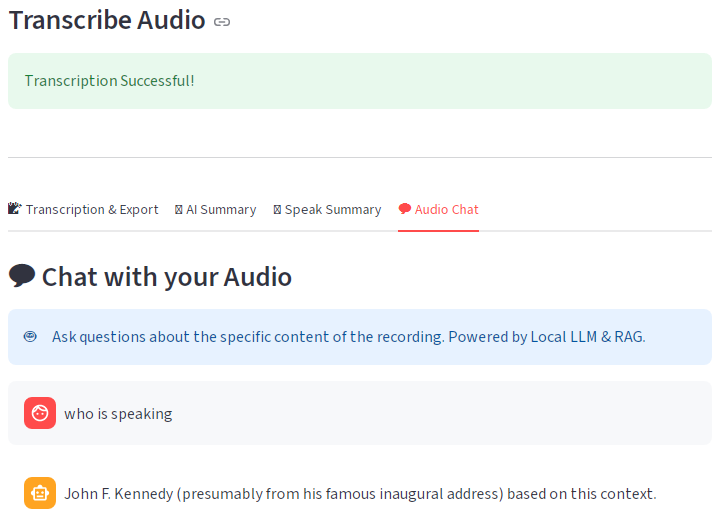Screen dimensions: 716x514
Task: Click the small icon before Speak Summary
Action: [277, 210]
